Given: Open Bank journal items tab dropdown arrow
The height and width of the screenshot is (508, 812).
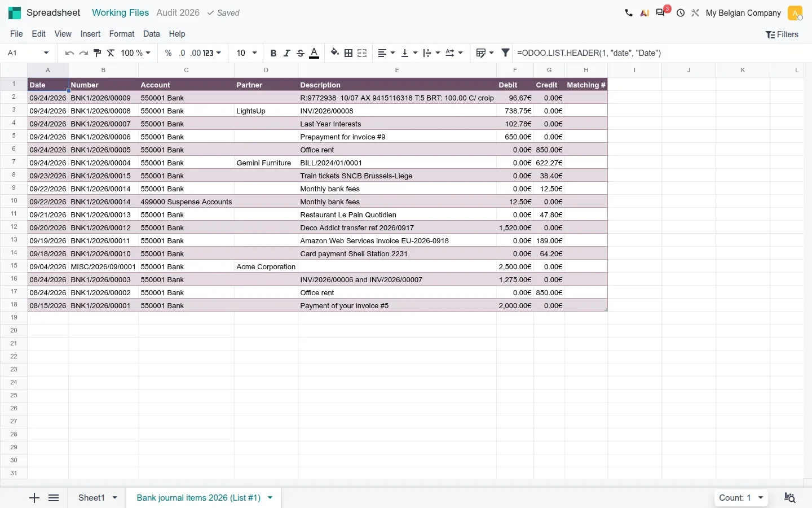Looking at the screenshot, I should [270, 498].
